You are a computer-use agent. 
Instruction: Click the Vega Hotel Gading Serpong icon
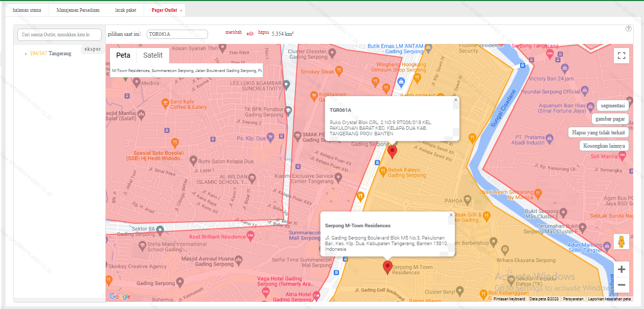tap(265, 292)
